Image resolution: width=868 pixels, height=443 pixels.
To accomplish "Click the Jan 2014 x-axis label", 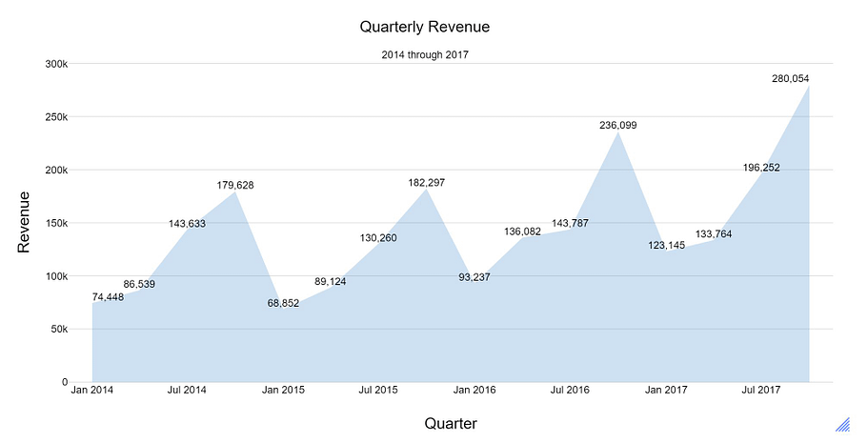I will pyautogui.click(x=91, y=391).
